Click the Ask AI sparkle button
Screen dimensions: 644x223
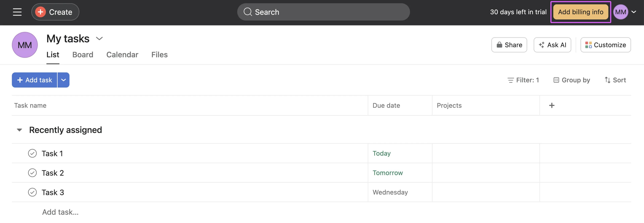coord(552,45)
